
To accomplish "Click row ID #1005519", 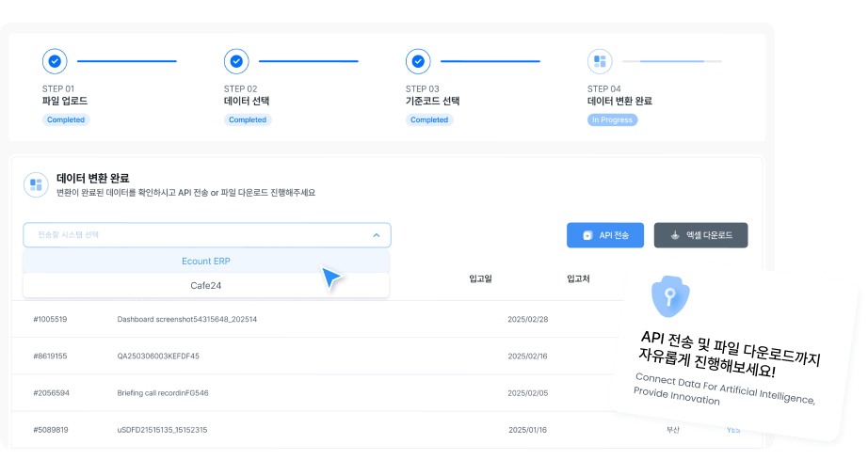I will (50, 320).
